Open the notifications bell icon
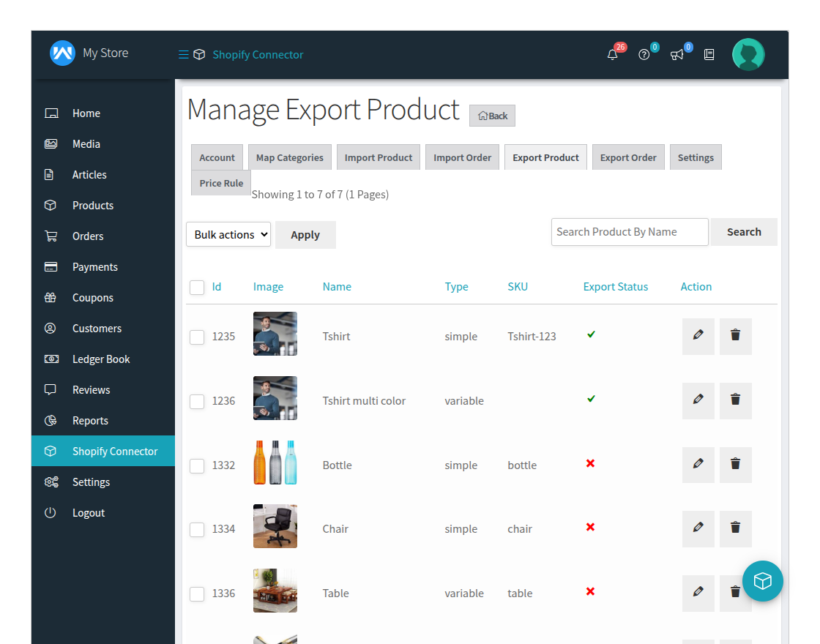Screen dimensions: 820x644 pos(613,54)
